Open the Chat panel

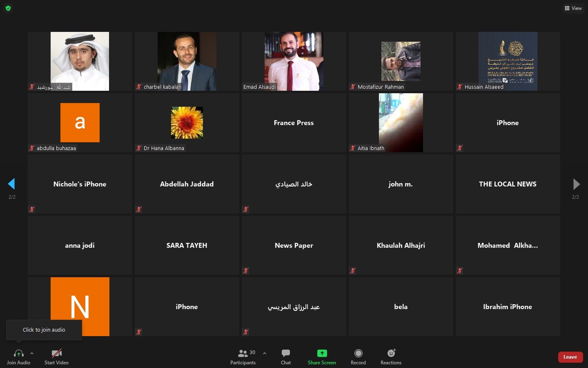pyautogui.click(x=286, y=353)
